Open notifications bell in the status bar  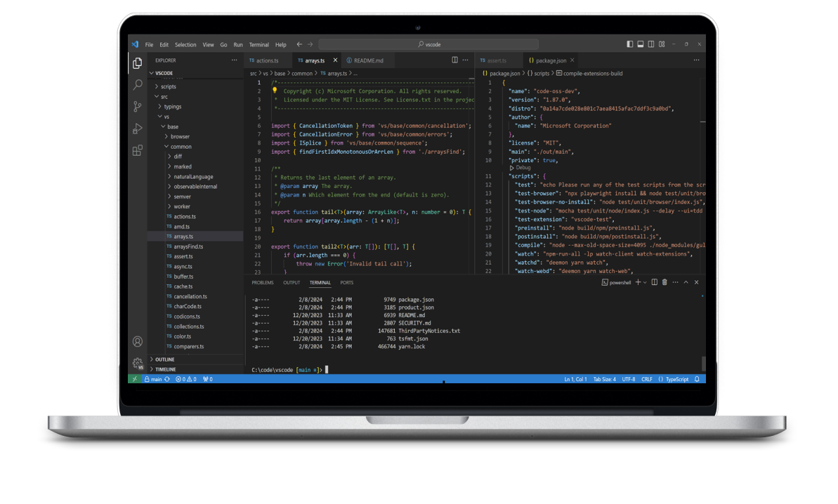coord(697,379)
